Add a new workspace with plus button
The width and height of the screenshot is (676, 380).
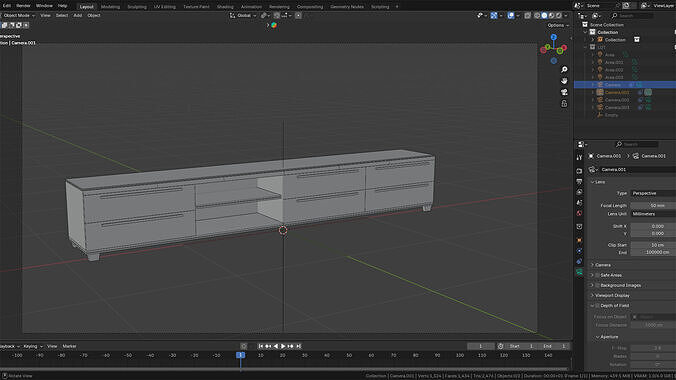tap(397, 6)
